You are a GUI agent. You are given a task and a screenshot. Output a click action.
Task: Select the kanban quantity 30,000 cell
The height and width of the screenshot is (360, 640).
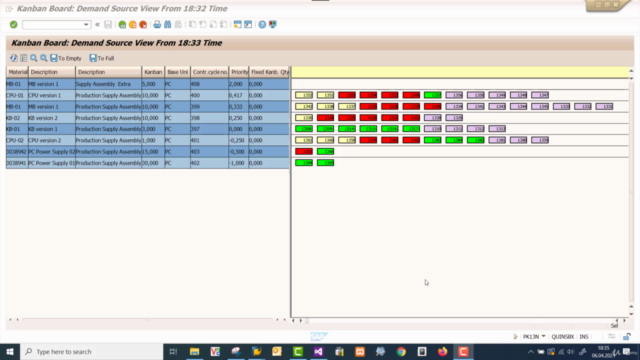point(153,163)
